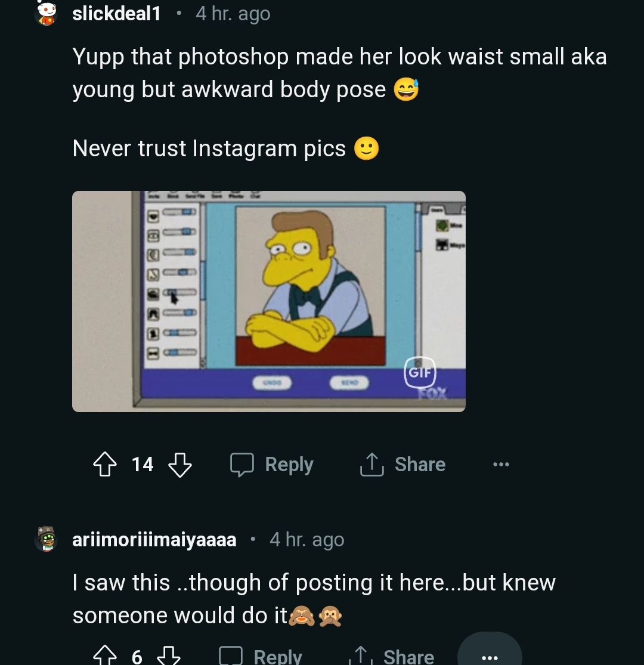
Task: Open slickdeal1's profile avatar
Action: (46, 13)
